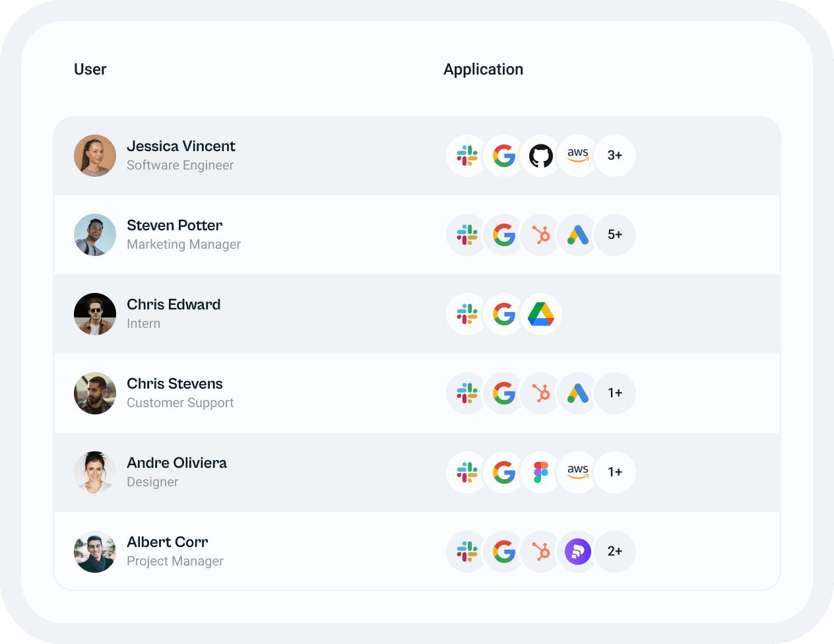Expand Steven Potter's 5+ more applications
Viewport: 834px width, 644px height.
click(615, 235)
